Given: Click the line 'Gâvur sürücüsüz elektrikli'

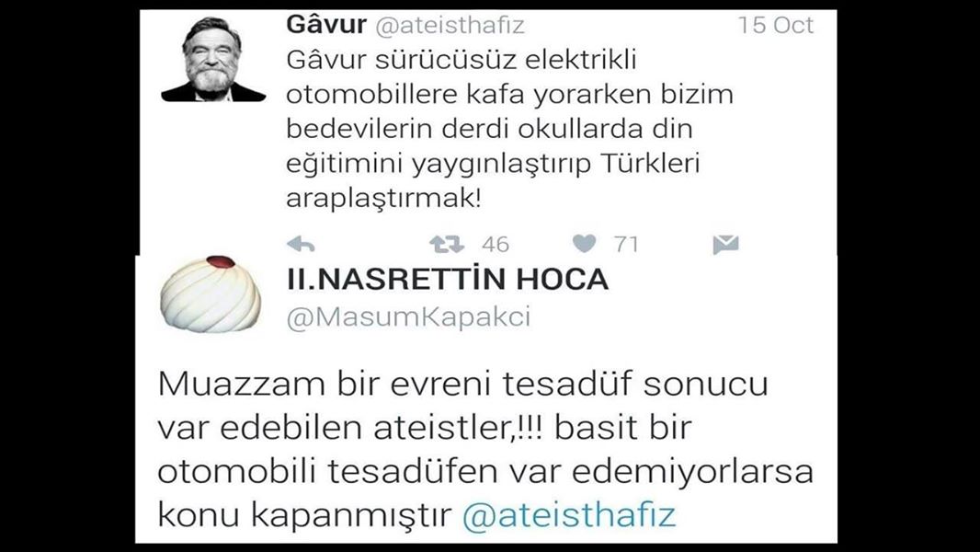Looking at the screenshot, I should pos(462,60).
